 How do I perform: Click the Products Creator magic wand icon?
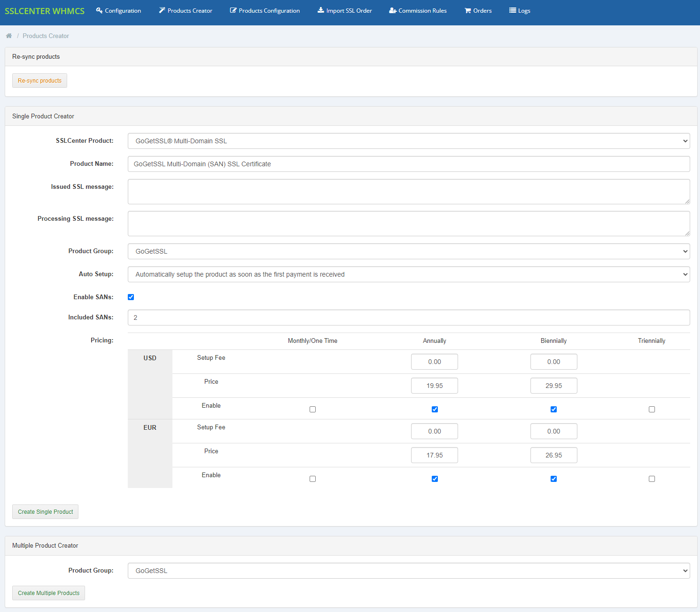(162, 10)
